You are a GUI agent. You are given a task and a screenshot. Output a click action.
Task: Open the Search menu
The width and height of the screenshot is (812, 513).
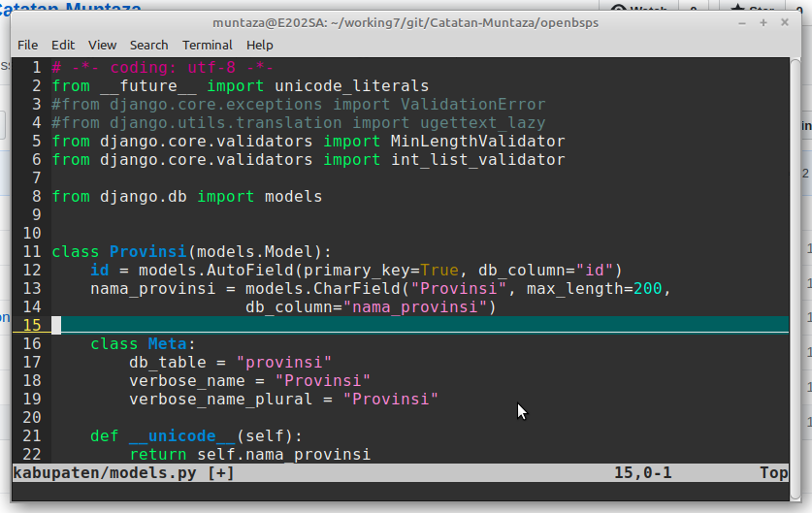(x=148, y=45)
